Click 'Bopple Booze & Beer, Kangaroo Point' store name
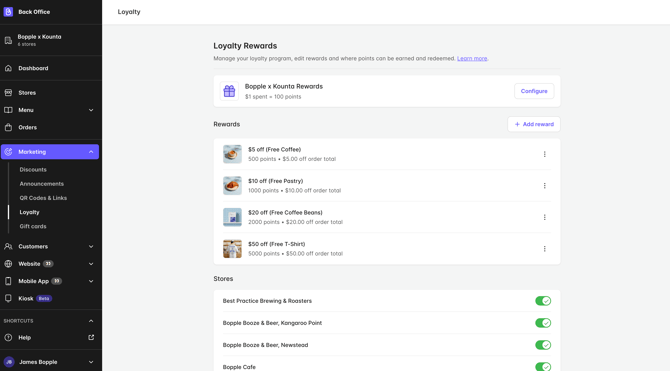This screenshot has height=371, width=670. [272, 323]
